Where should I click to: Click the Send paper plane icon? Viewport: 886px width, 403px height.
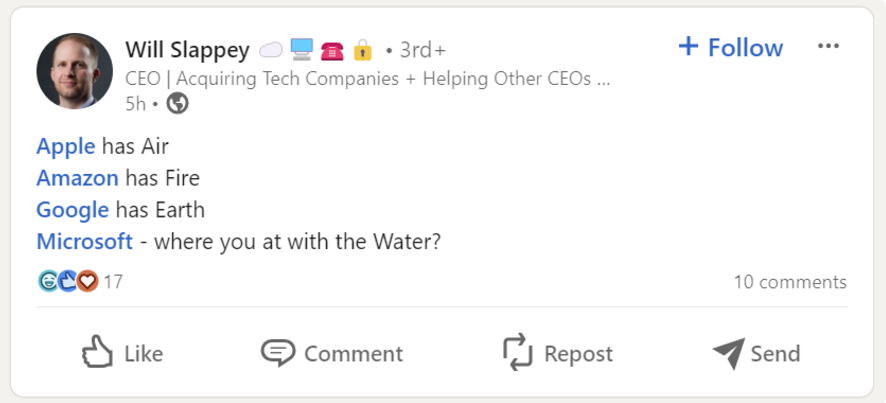pyautogui.click(x=728, y=353)
